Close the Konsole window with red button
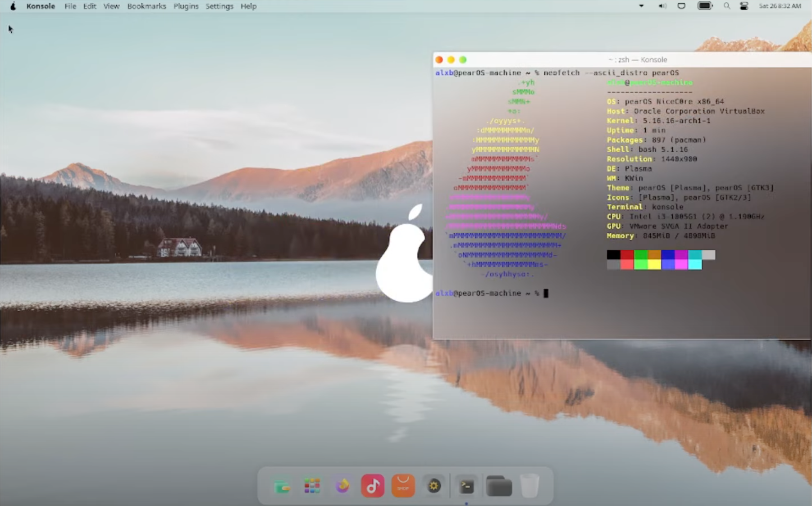Image resolution: width=812 pixels, height=506 pixels. [439, 59]
